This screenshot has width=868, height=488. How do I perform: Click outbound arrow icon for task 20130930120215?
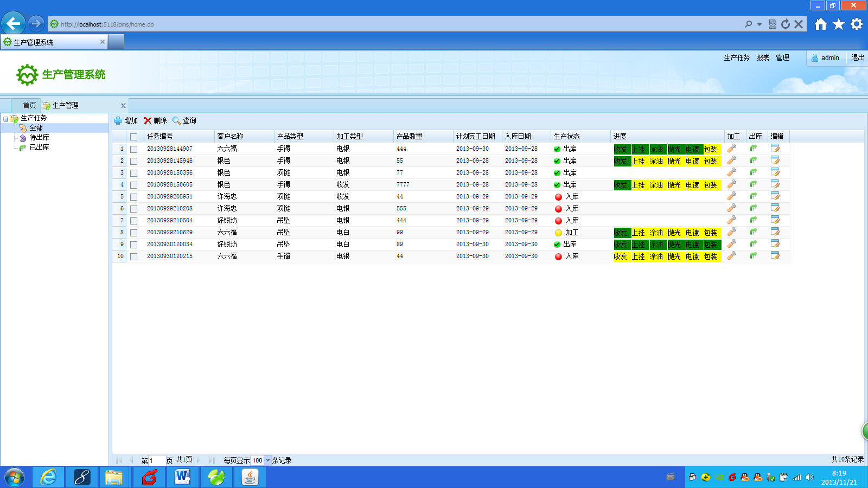pyautogui.click(x=754, y=256)
